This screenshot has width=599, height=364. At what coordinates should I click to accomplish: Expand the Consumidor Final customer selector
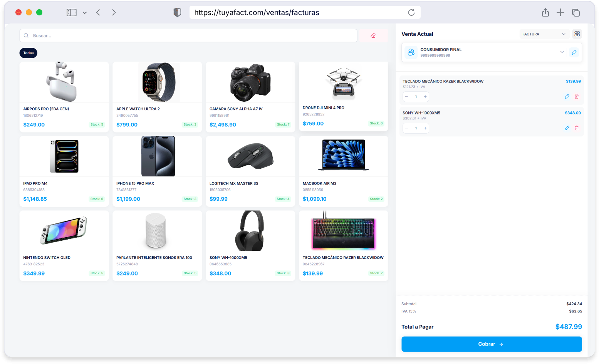pos(562,52)
